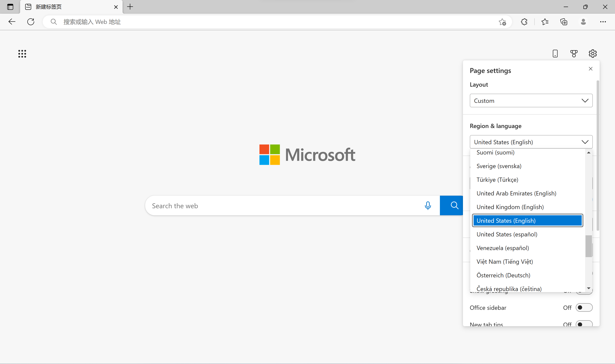
Task: Open the Settings and more ellipsis menu
Action: 603,22
